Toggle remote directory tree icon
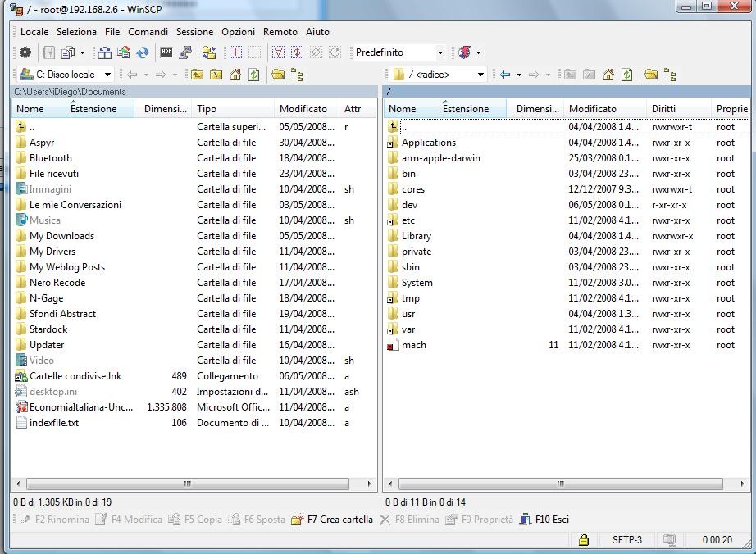This screenshot has height=554, width=756. point(670,75)
